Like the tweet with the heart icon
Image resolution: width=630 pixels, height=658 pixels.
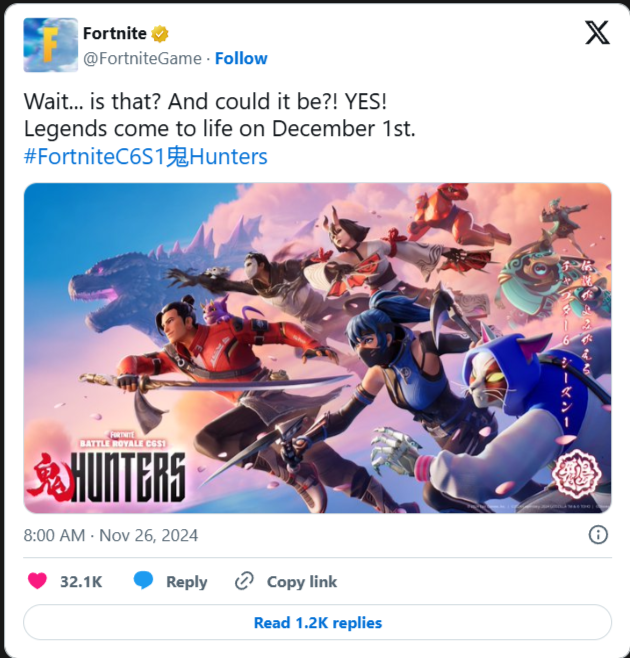tap(37, 581)
